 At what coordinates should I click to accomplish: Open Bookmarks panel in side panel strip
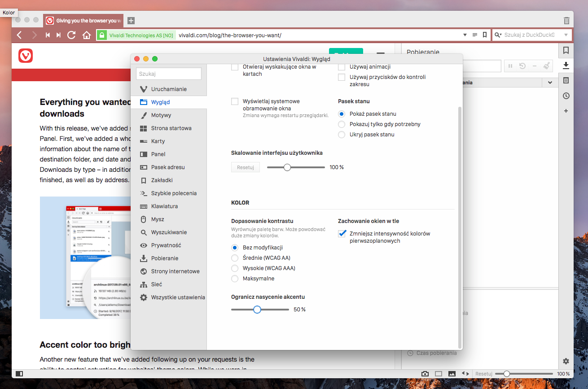(x=566, y=51)
